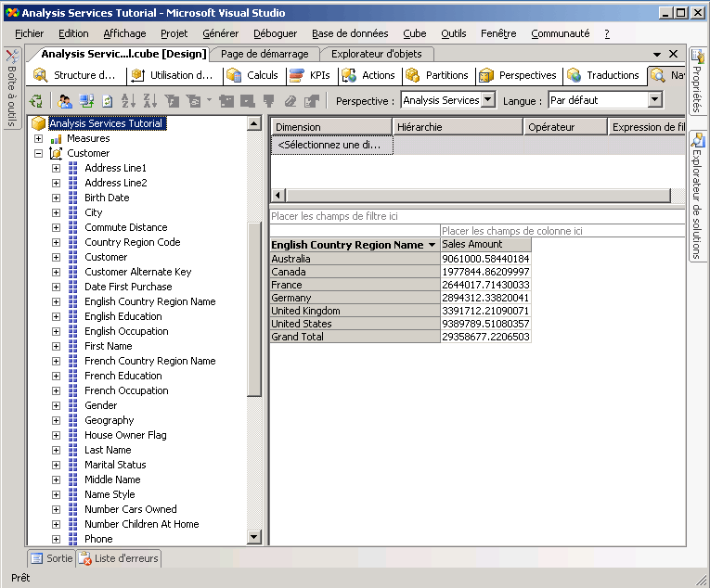Click the Refresh document toolbar icon
710x588 pixels.
[107, 101]
